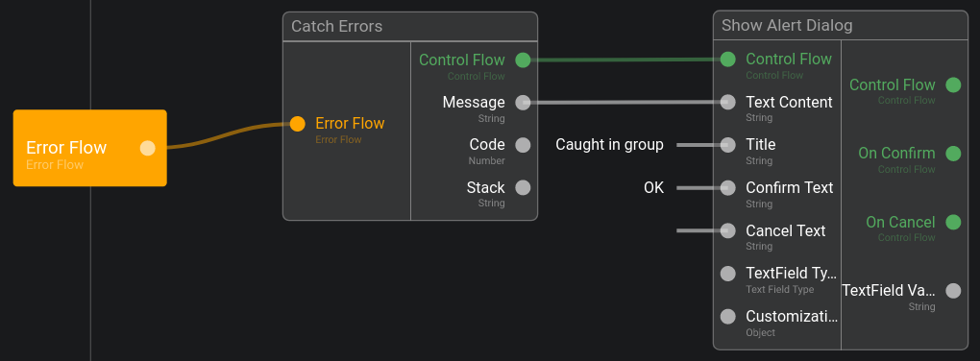Click the Customization object input port
Viewport: 980px width, 361px height.
728,317
